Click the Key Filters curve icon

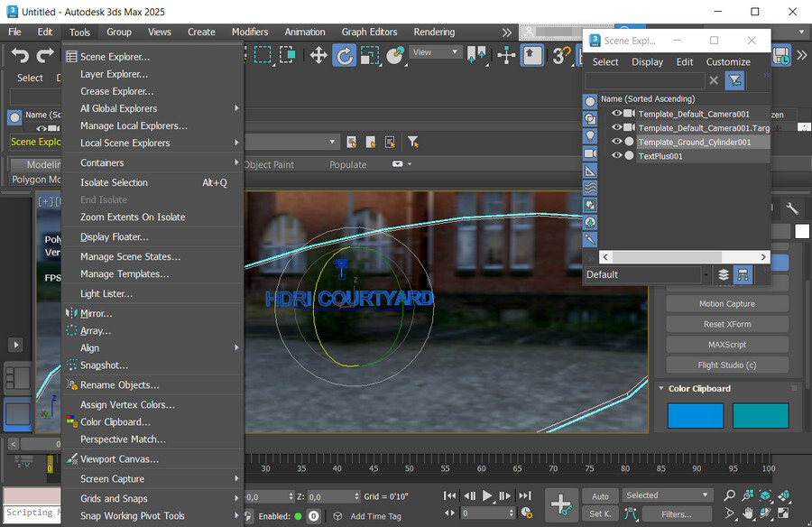(631, 514)
